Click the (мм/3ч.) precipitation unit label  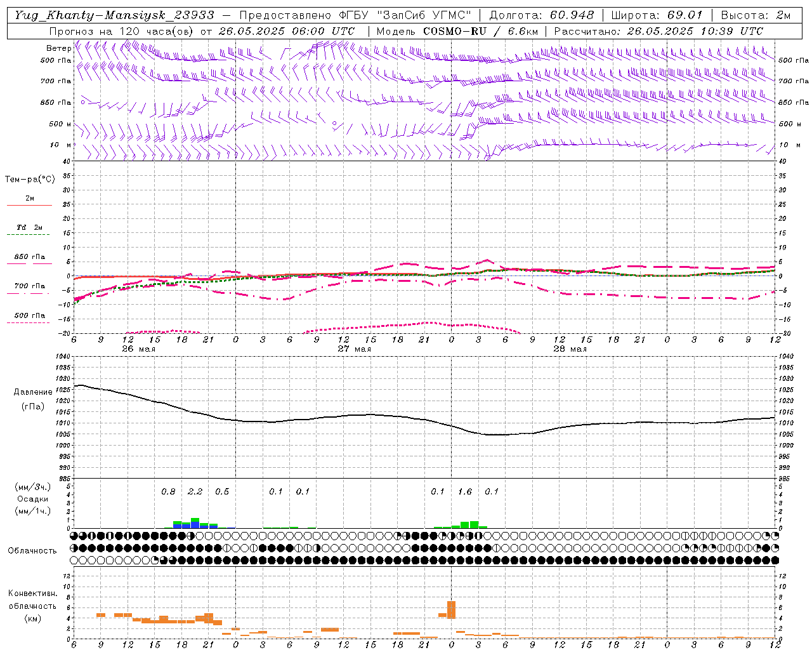pos(32,487)
